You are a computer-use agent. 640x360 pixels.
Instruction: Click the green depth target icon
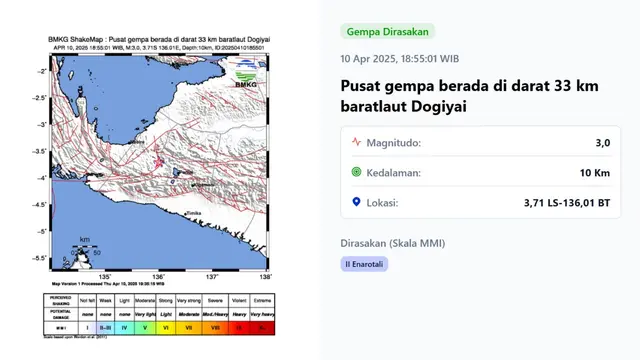[356, 172]
